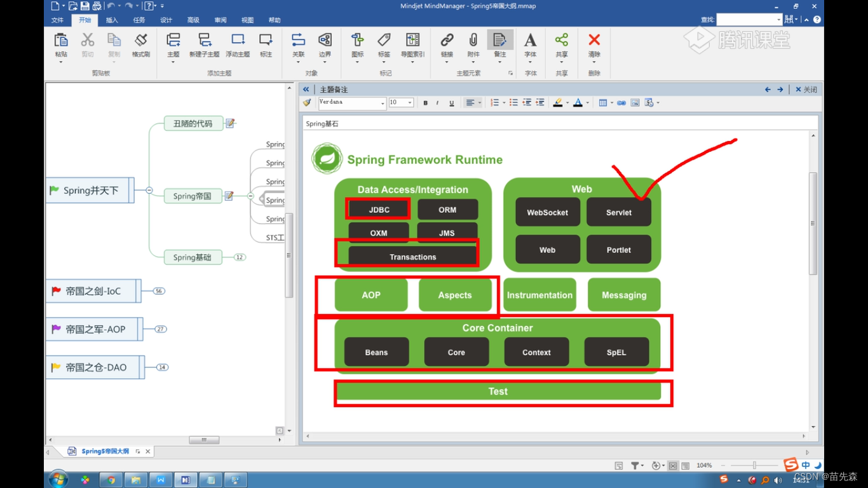Click the increase indent icon in notes
This screenshot has width=868, height=488.
click(540, 103)
